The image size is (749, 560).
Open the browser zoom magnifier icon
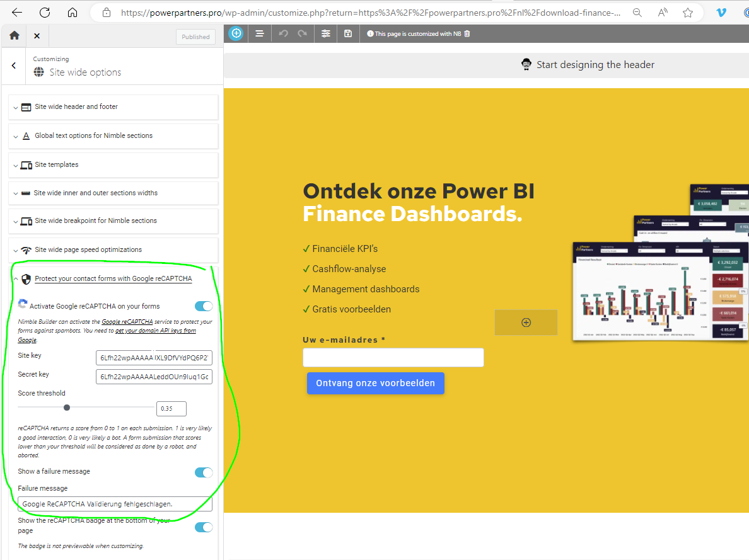(637, 13)
